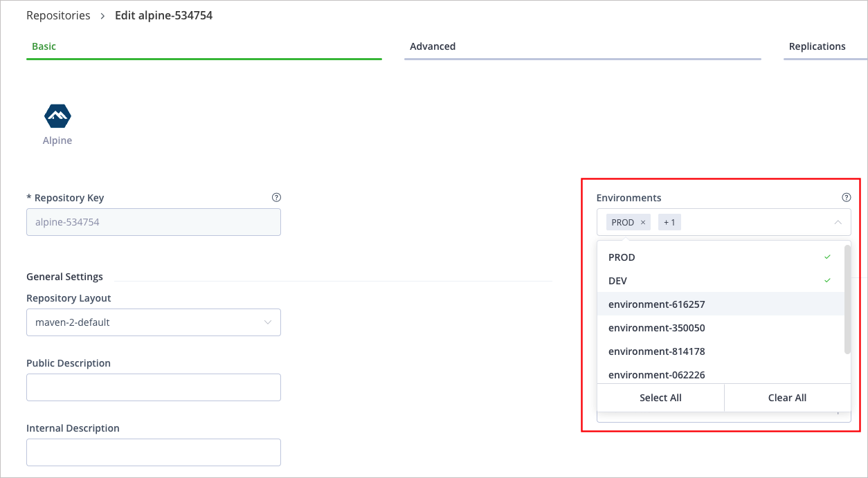Open the Repository Key help icon
The image size is (868, 478).
pos(275,197)
